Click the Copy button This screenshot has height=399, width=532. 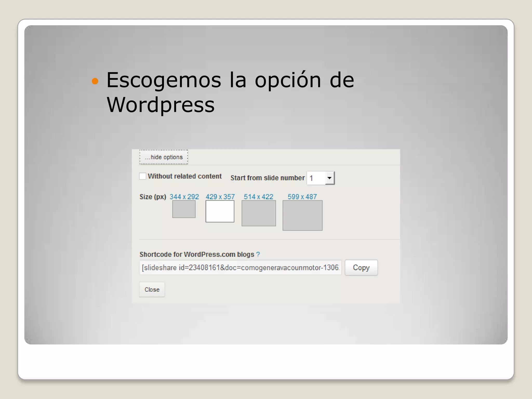click(361, 268)
